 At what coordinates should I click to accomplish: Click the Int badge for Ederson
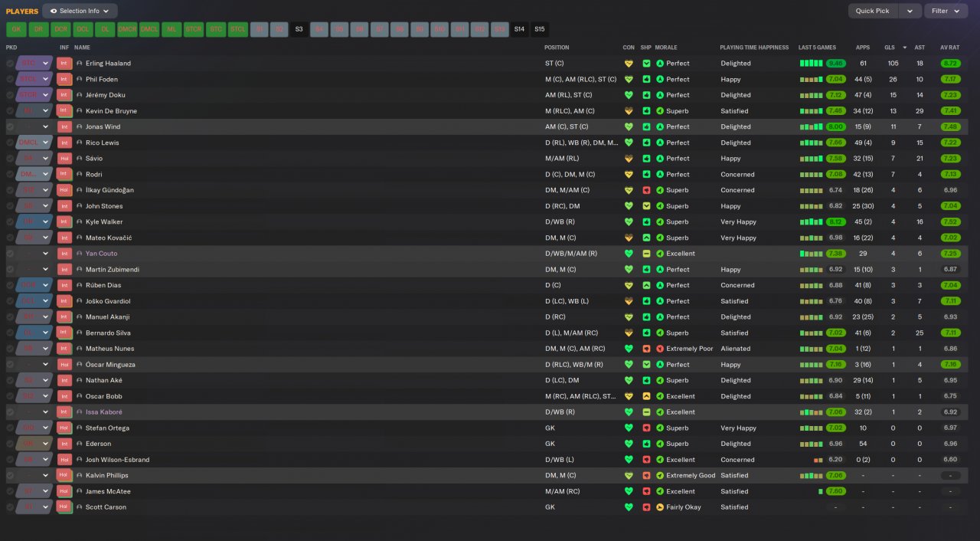[x=64, y=444]
